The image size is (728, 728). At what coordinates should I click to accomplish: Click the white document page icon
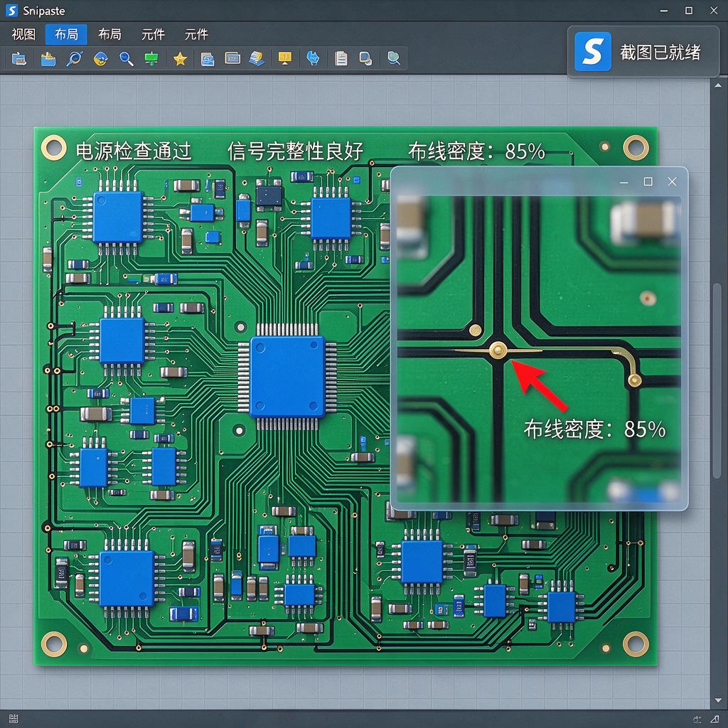point(341,58)
